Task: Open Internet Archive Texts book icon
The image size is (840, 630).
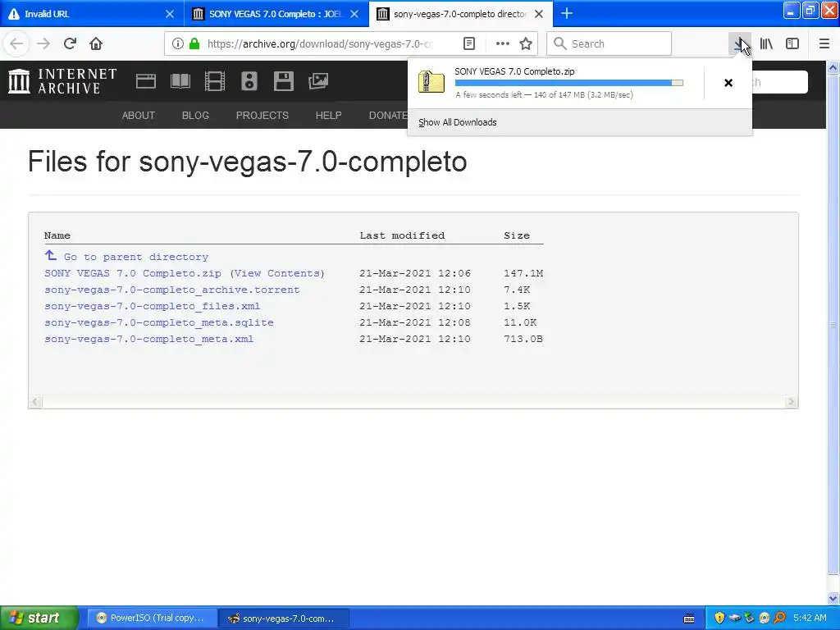Action: (180, 81)
